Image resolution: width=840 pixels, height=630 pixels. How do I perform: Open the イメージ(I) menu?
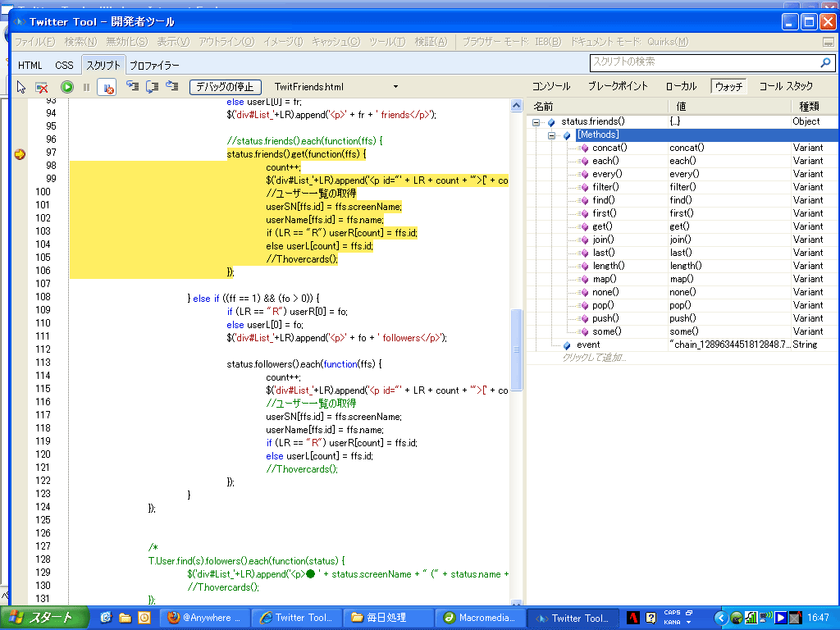pos(283,42)
